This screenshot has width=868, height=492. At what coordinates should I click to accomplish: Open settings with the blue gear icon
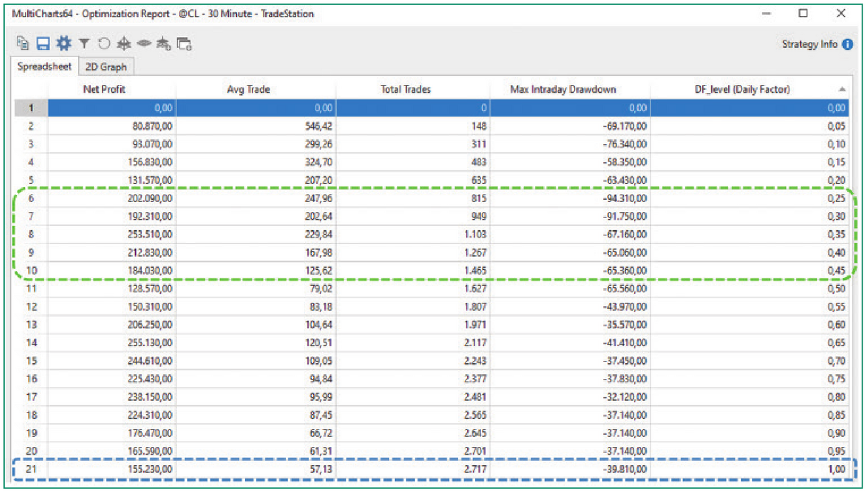(x=63, y=44)
